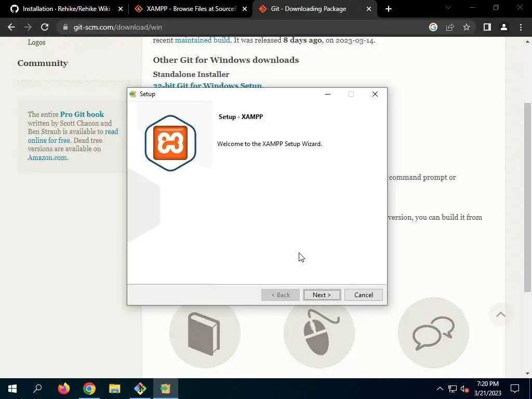The height and width of the screenshot is (399, 532).
Task: Open the tab search dropdown
Action: click(448, 7)
